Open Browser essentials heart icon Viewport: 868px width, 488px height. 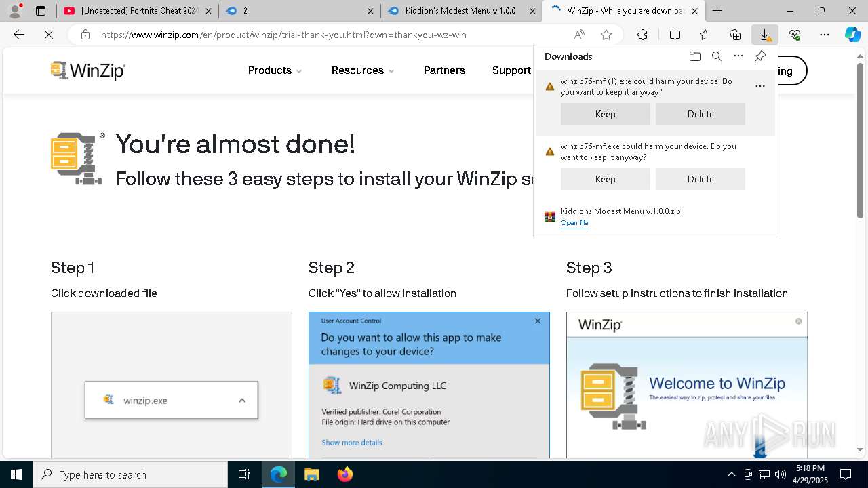coord(795,35)
